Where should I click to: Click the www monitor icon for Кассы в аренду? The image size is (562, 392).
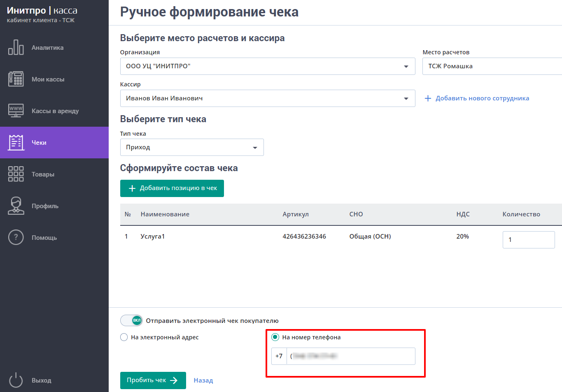point(16,111)
